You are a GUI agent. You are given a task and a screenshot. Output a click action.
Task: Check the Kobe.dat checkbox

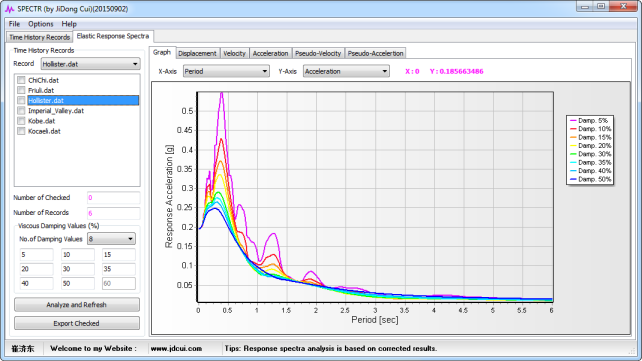21,121
